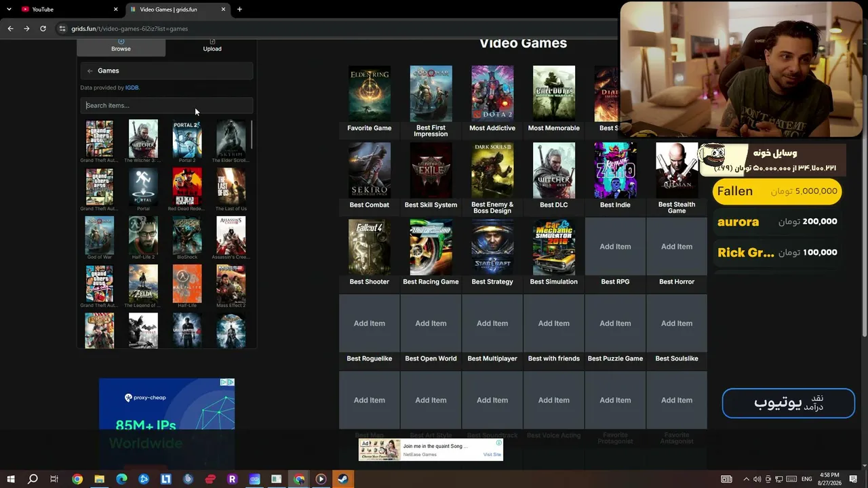Switch the ENG input language
This screenshot has height=488, width=868.
807,479
